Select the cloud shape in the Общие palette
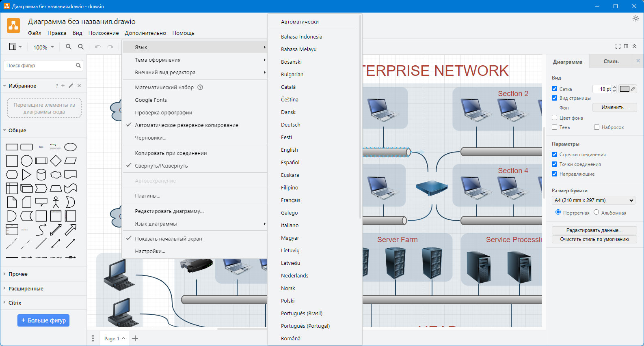The image size is (644, 346). coord(56,175)
